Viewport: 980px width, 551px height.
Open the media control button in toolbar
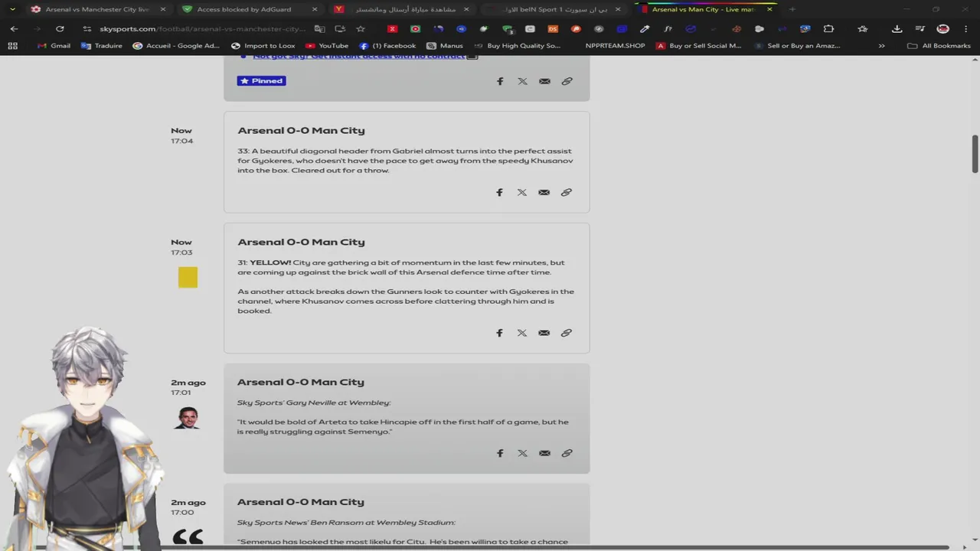click(920, 28)
